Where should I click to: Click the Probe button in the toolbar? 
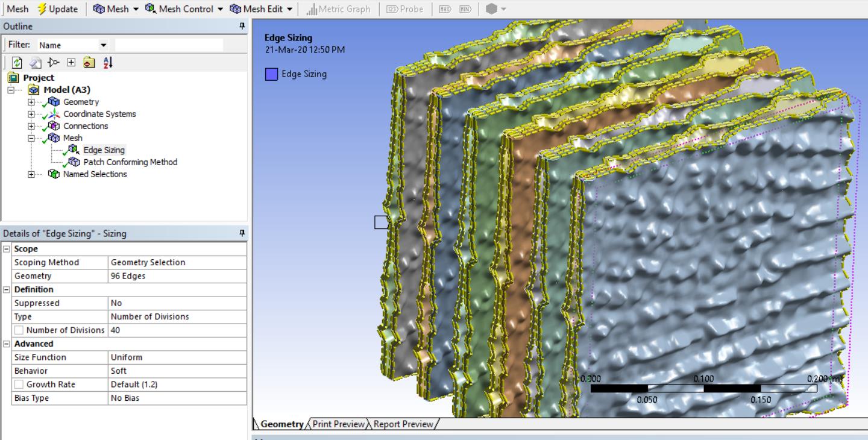coord(405,8)
